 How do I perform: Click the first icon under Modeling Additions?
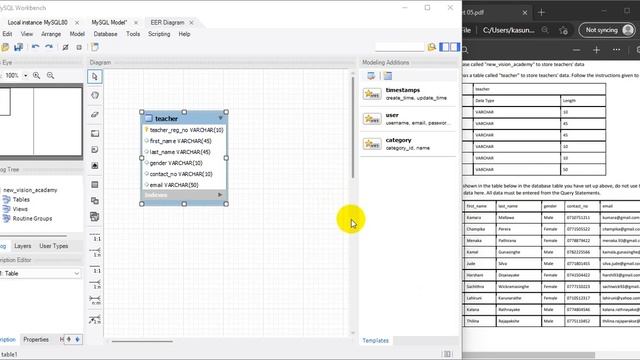point(371,76)
